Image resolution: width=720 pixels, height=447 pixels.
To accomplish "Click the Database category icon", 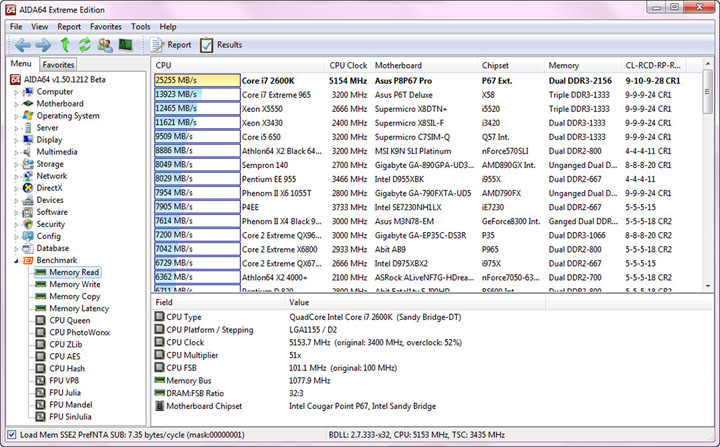I will (28, 248).
